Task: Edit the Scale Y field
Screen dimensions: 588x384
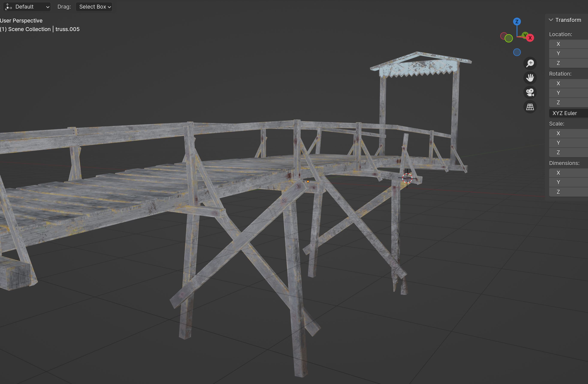Action: [x=568, y=143]
